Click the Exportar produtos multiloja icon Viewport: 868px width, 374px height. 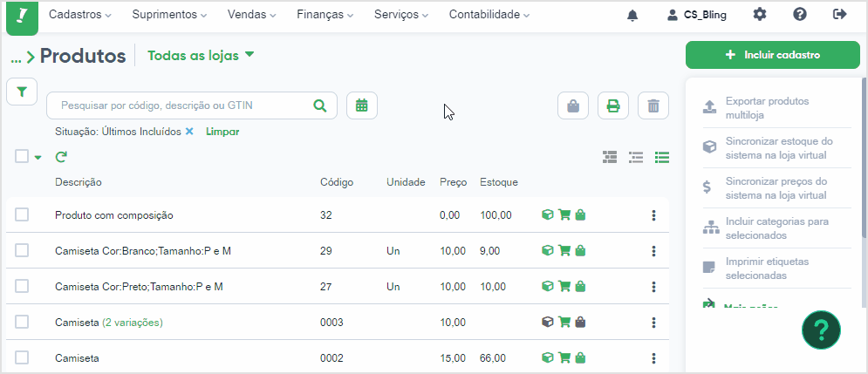click(710, 106)
